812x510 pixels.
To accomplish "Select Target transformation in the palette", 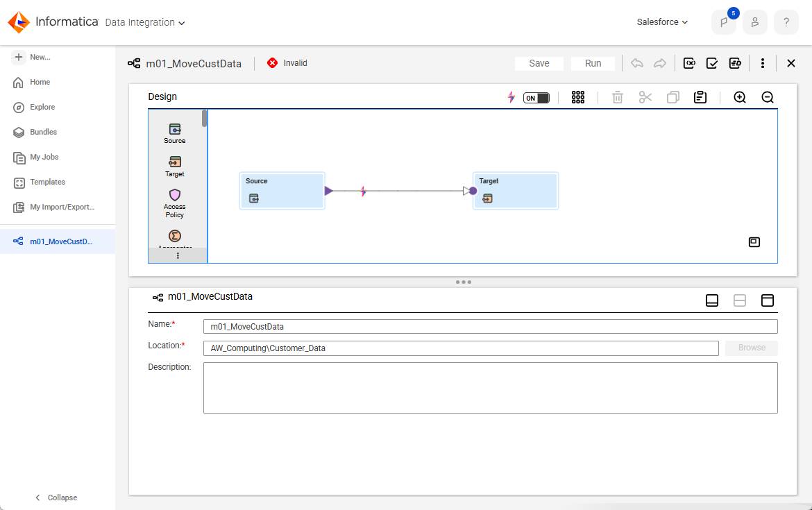I will pyautogui.click(x=175, y=167).
